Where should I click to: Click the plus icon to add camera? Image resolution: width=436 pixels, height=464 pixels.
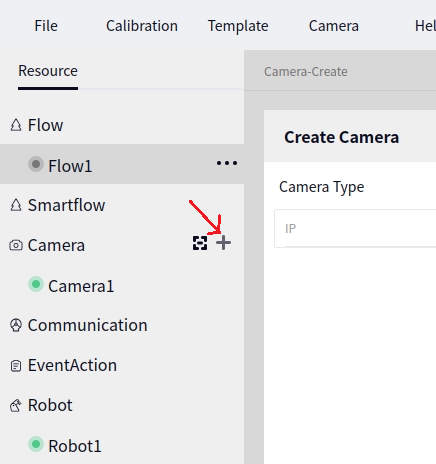pos(223,243)
